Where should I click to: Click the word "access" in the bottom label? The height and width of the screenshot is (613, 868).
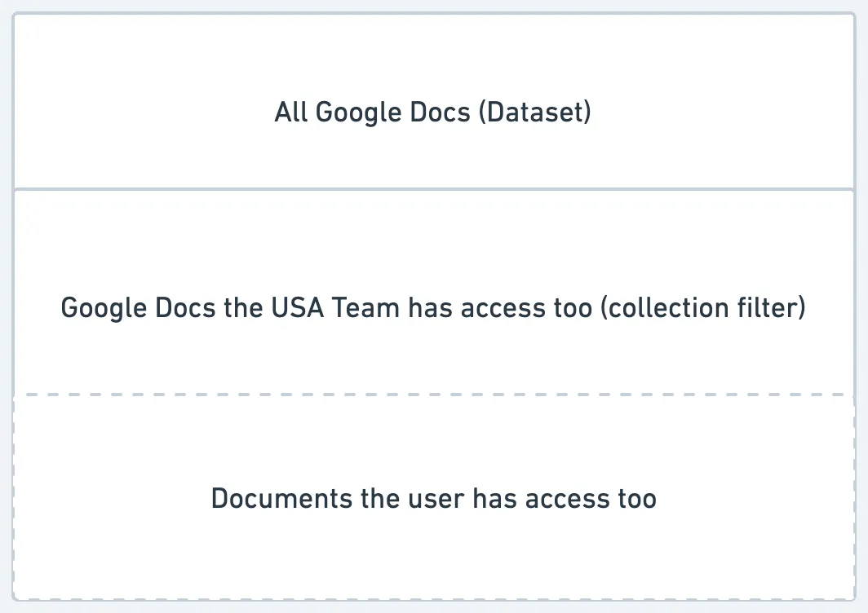point(568,499)
